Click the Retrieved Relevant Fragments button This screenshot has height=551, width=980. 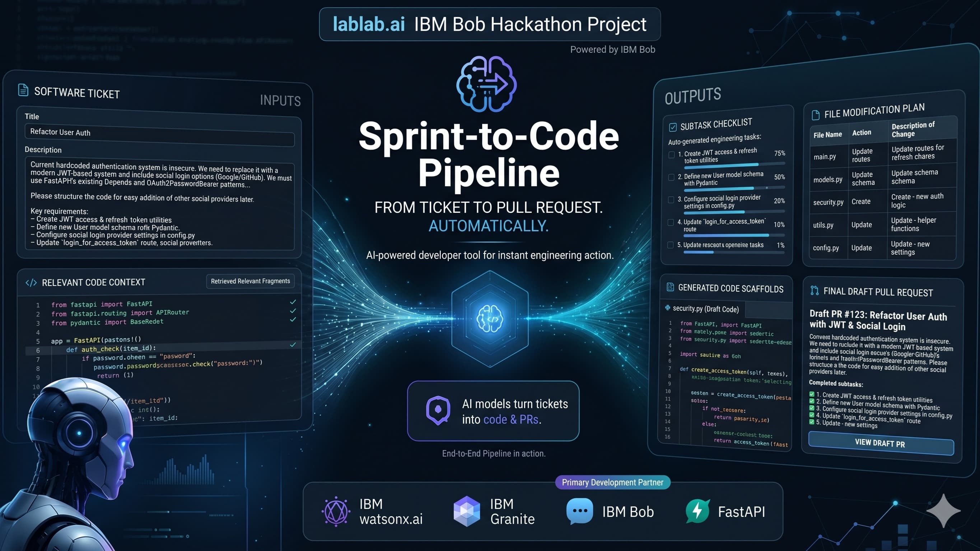(250, 281)
